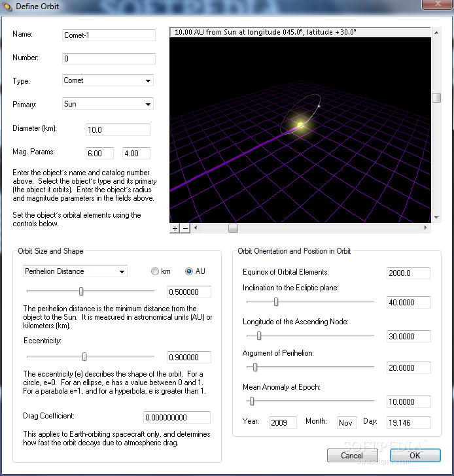
Task: Click the 'Longitude of the Ascending Node:' label
Action: click(x=295, y=322)
